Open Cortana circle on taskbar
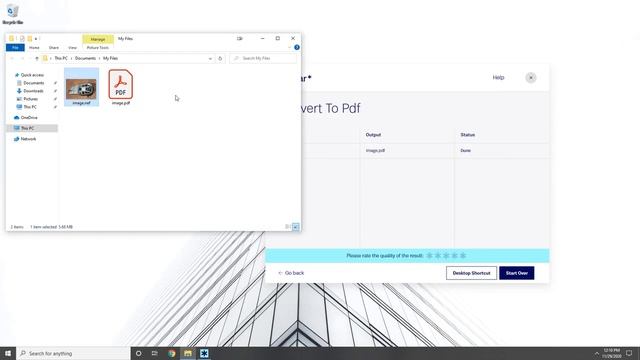 138,353
